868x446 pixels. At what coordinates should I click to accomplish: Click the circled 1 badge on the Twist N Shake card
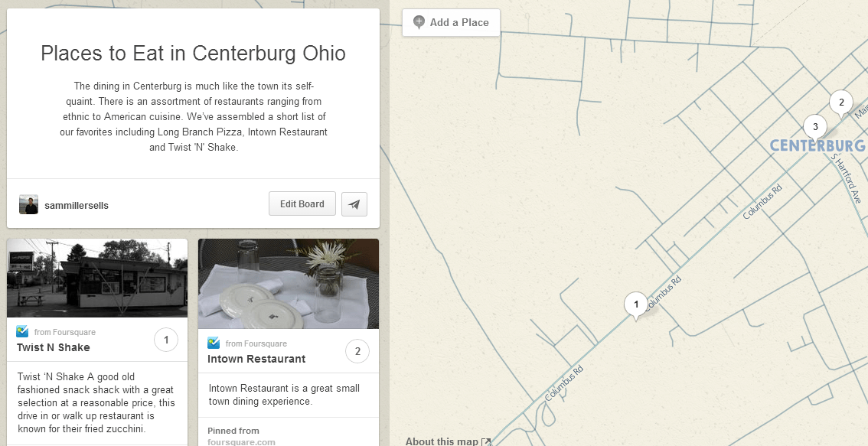[166, 339]
